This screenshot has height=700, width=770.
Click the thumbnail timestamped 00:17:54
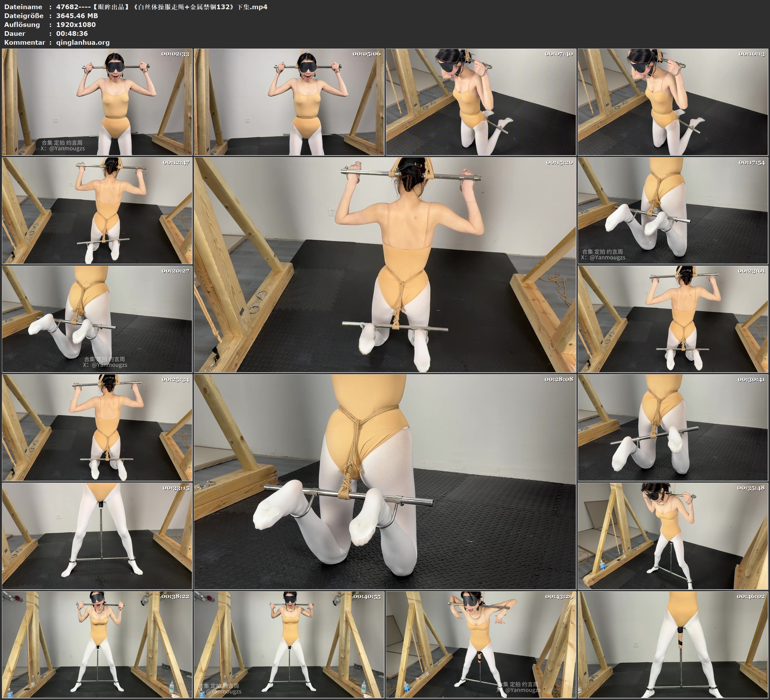tap(673, 210)
